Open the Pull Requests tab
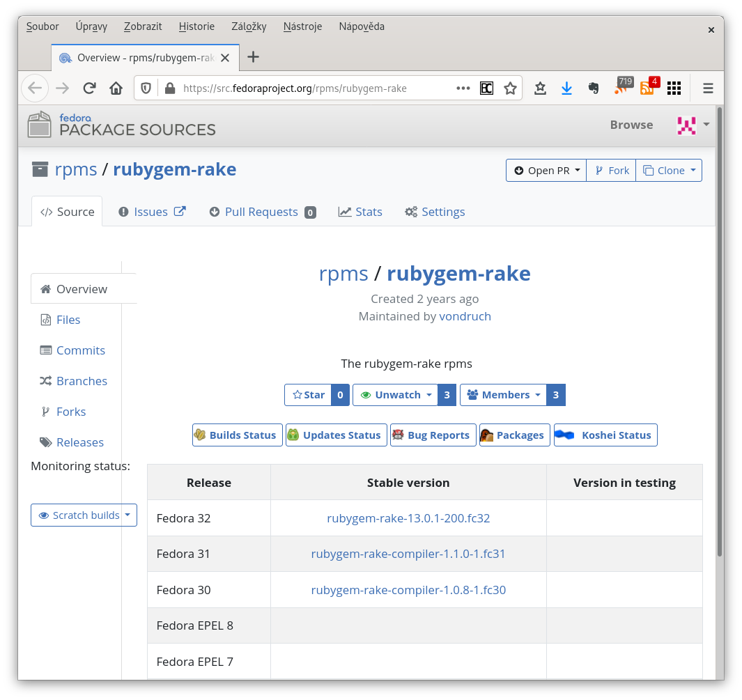 point(263,212)
